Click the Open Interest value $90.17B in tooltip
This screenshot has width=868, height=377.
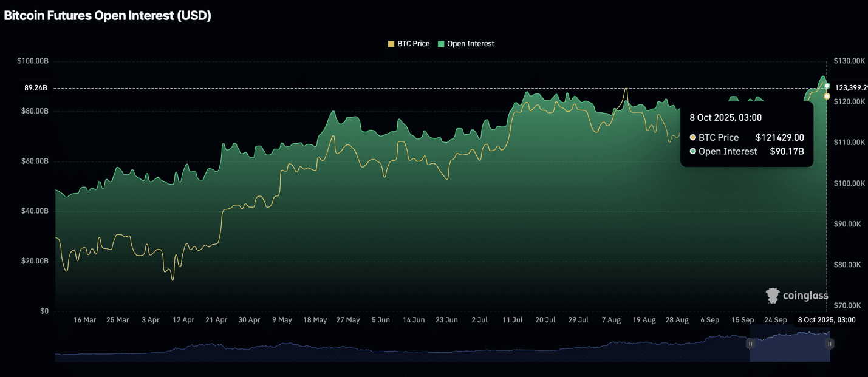coord(787,152)
